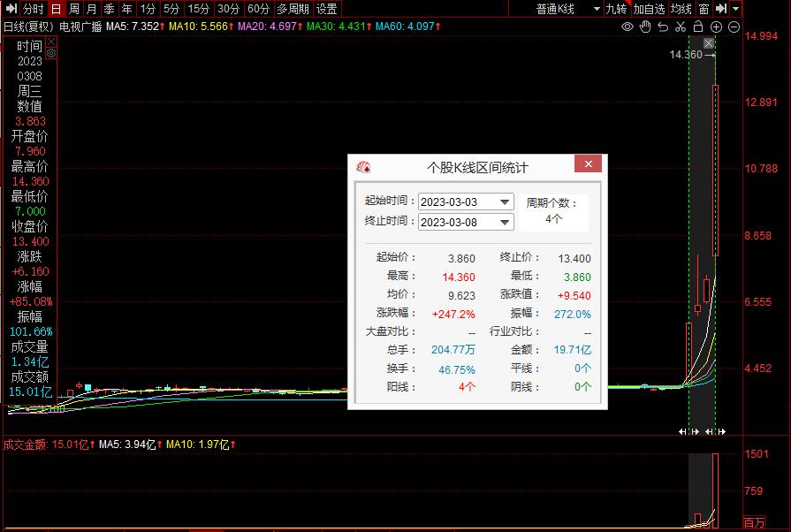The image size is (791, 532).
Task: Click the left pan arrow below the chart
Action: point(681,432)
